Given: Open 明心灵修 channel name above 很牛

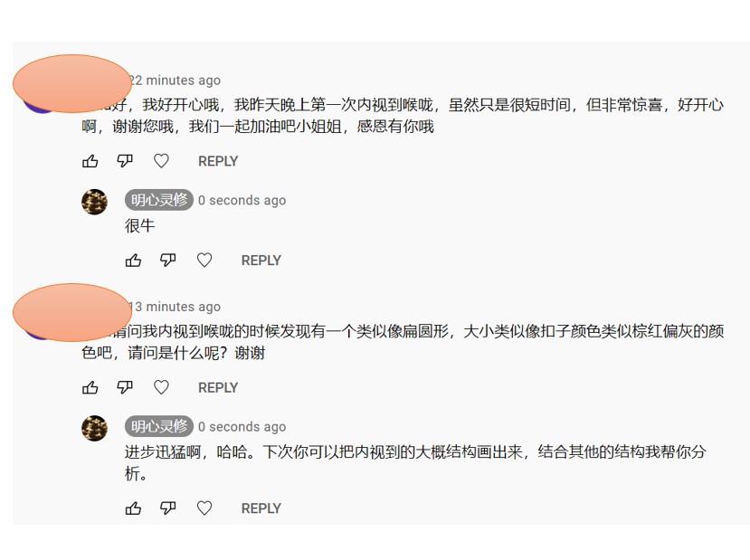Looking at the screenshot, I should (159, 200).
